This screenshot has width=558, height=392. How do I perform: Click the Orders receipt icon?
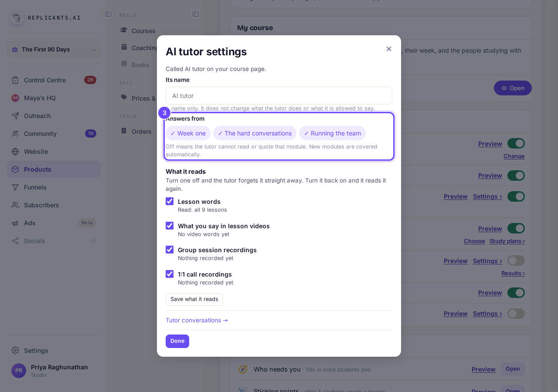point(124,131)
